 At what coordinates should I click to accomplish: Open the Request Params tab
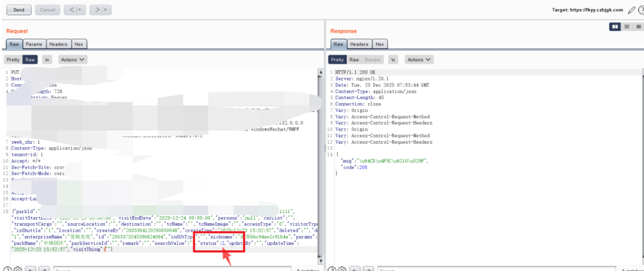coord(34,44)
